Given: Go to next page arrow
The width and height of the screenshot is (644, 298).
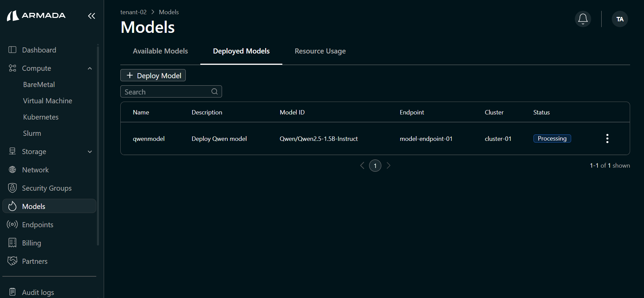Looking at the screenshot, I should pos(388,166).
